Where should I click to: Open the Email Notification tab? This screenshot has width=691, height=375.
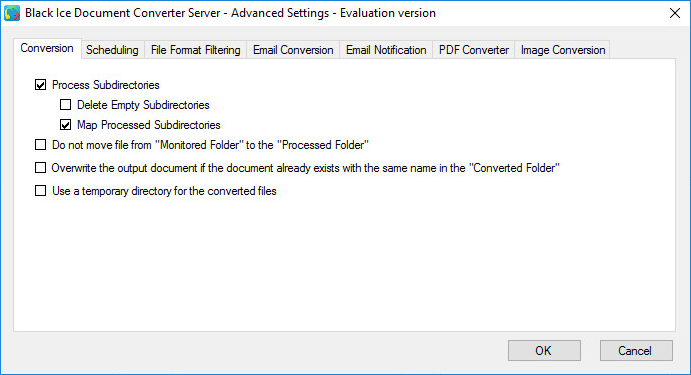pos(386,50)
